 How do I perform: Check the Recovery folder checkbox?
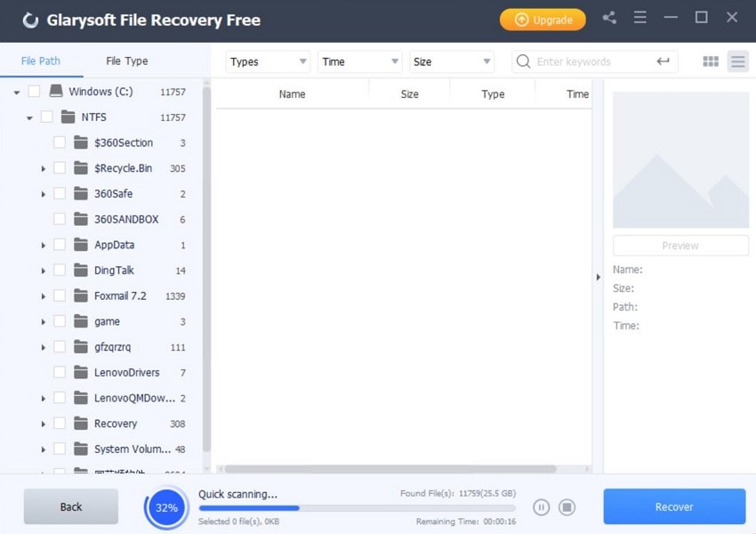coord(60,424)
